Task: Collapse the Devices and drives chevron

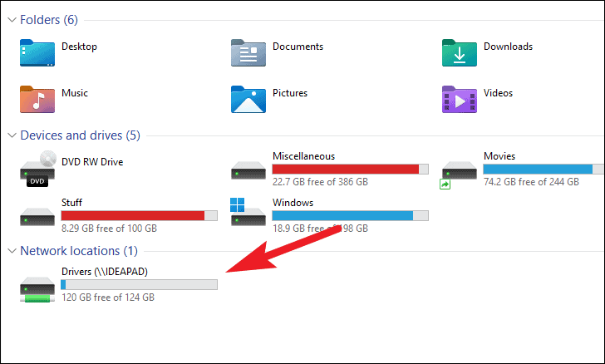Action: tap(12, 135)
